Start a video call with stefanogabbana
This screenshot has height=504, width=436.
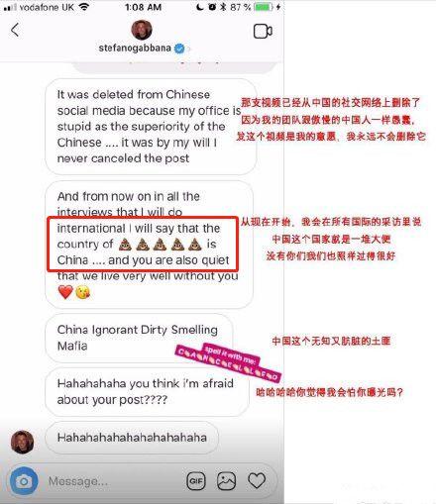click(x=263, y=32)
